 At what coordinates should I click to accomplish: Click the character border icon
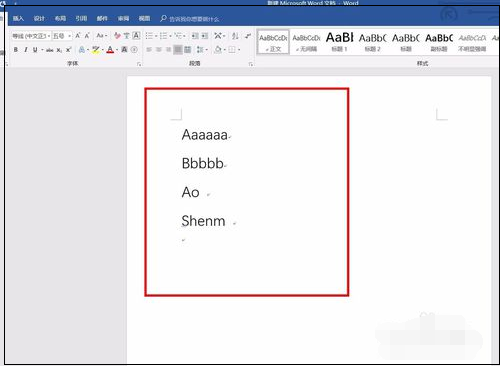[136, 35]
